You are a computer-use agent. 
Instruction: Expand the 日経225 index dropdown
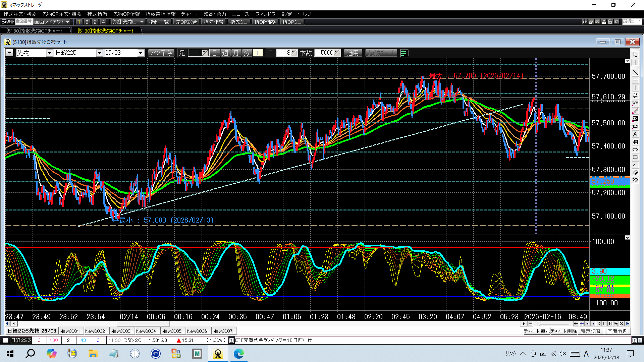tap(99, 53)
